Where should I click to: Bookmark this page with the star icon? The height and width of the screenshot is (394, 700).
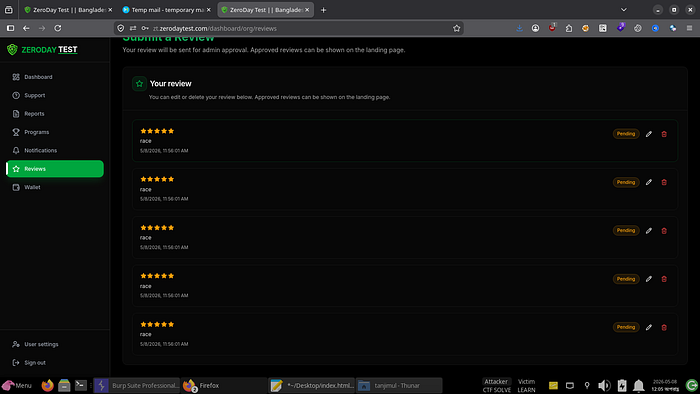(456, 28)
